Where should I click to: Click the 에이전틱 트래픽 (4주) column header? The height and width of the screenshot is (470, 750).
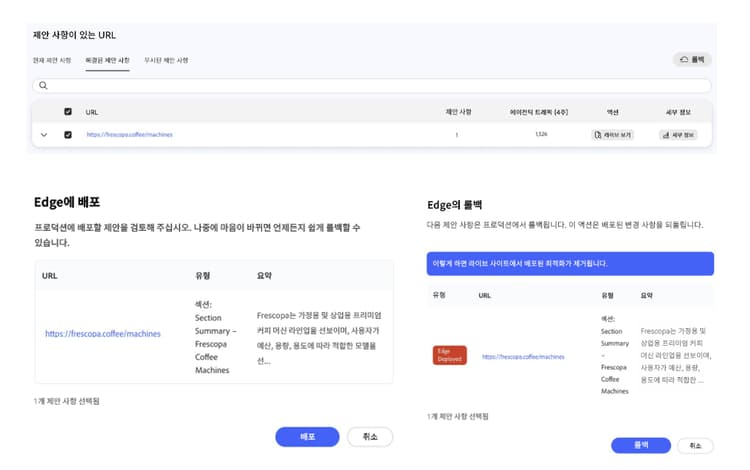539,112
